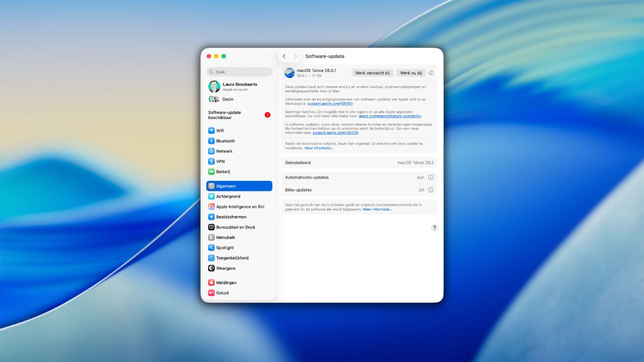This screenshot has height=362, width=644.
Task: Select Spotlight label in the sidebar
Action: (x=225, y=248)
